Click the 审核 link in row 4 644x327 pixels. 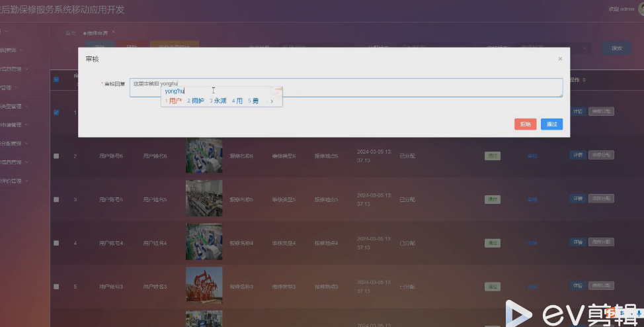tap(532, 243)
